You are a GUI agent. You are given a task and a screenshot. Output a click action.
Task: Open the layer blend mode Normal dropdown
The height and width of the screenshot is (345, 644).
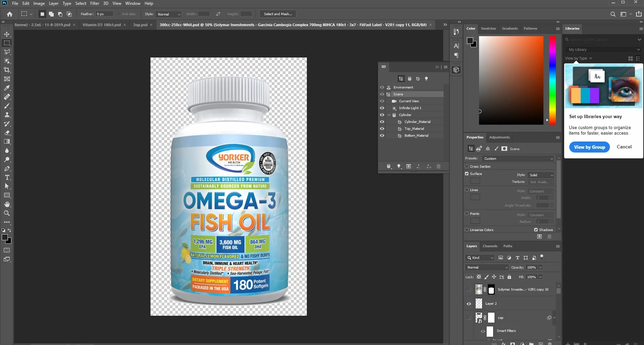487,267
